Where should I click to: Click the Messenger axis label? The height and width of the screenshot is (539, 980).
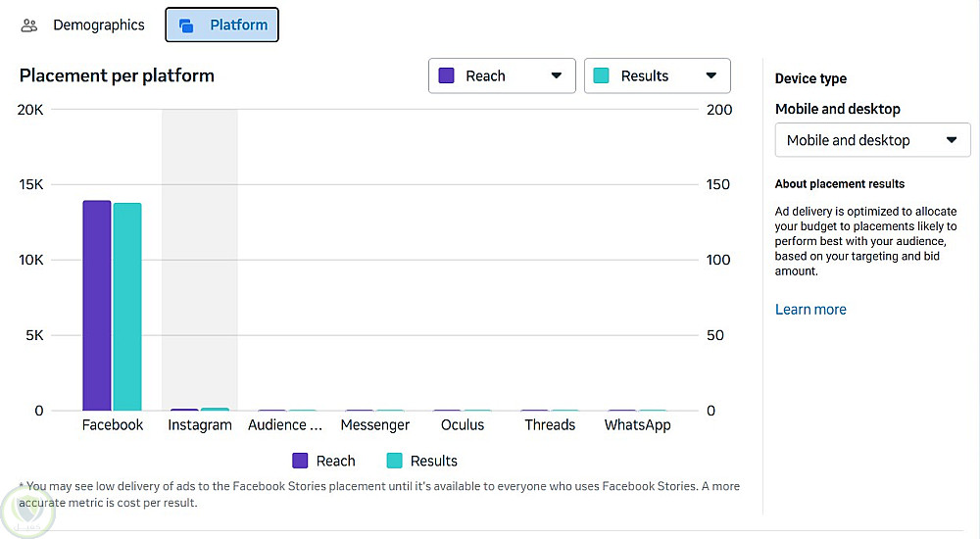(375, 425)
